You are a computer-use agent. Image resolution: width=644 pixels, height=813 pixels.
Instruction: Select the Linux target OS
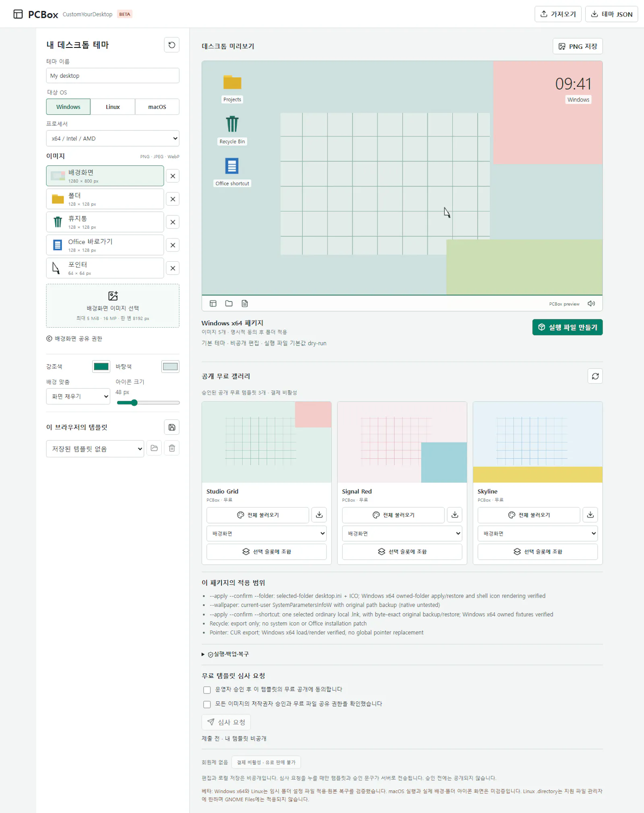click(x=113, y=107)
